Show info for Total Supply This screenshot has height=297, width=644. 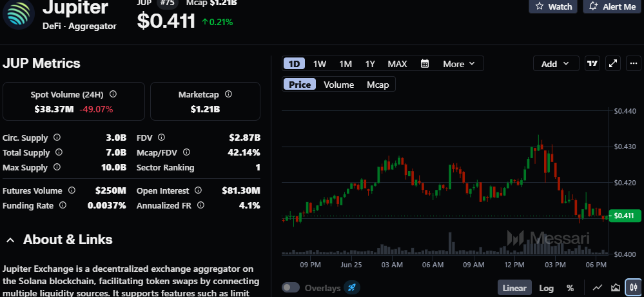[59, 152]
